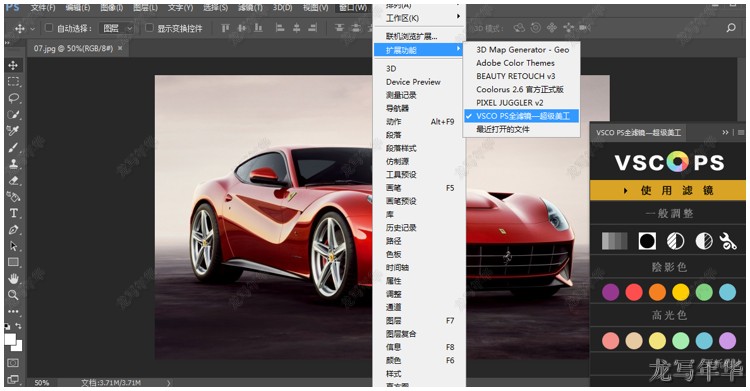Select the Hand tool
This screenshot has width=750, height=391.
[x=13, y=279]
